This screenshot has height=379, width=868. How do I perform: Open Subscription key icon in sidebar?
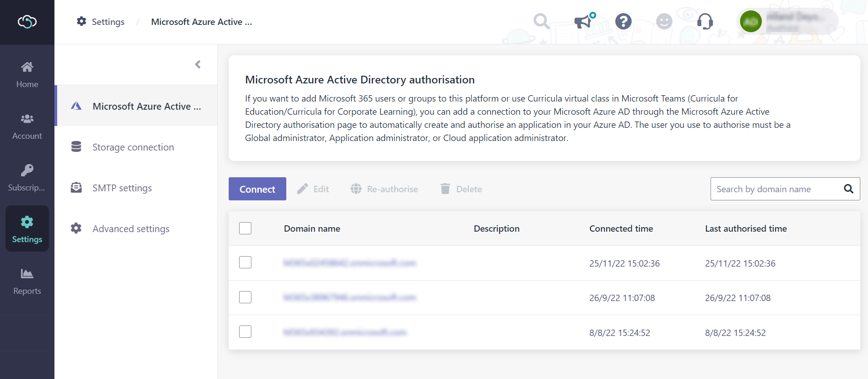[27, 170]
